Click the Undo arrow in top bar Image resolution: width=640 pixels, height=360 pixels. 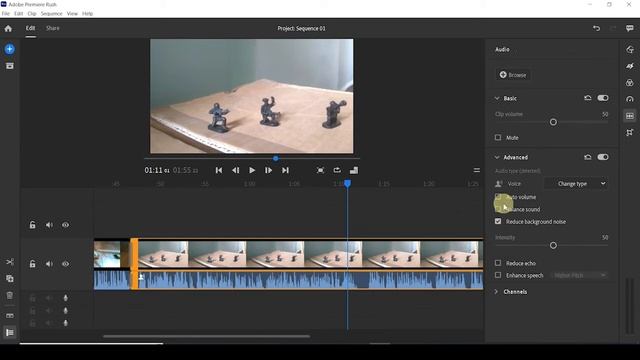pyautogui.click(x=596, y=28)
